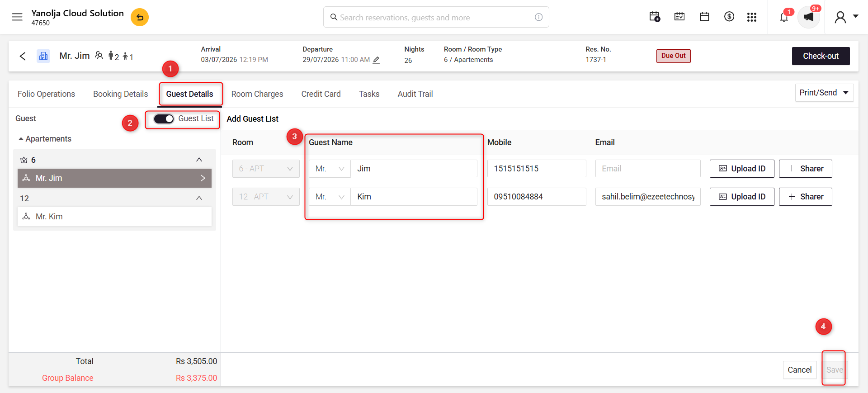
Task: Open the Room Charges tab
Action: coord(257,94)
